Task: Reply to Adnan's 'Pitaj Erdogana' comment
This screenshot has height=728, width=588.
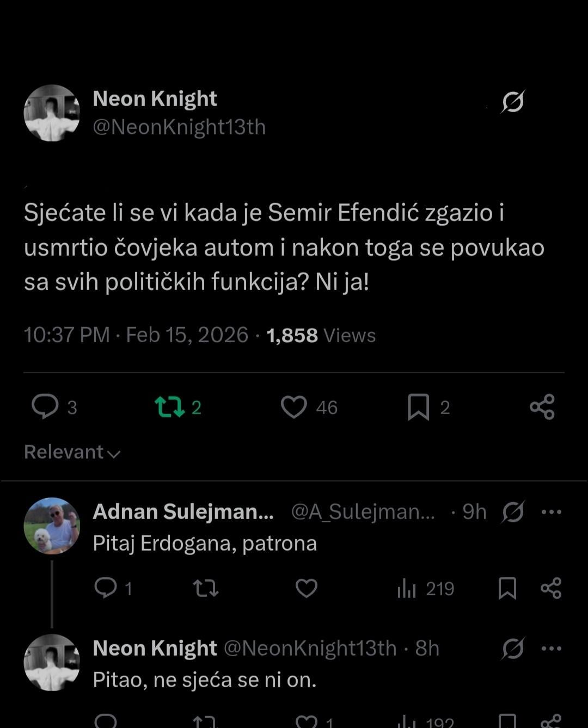Action: coord(106,588)
